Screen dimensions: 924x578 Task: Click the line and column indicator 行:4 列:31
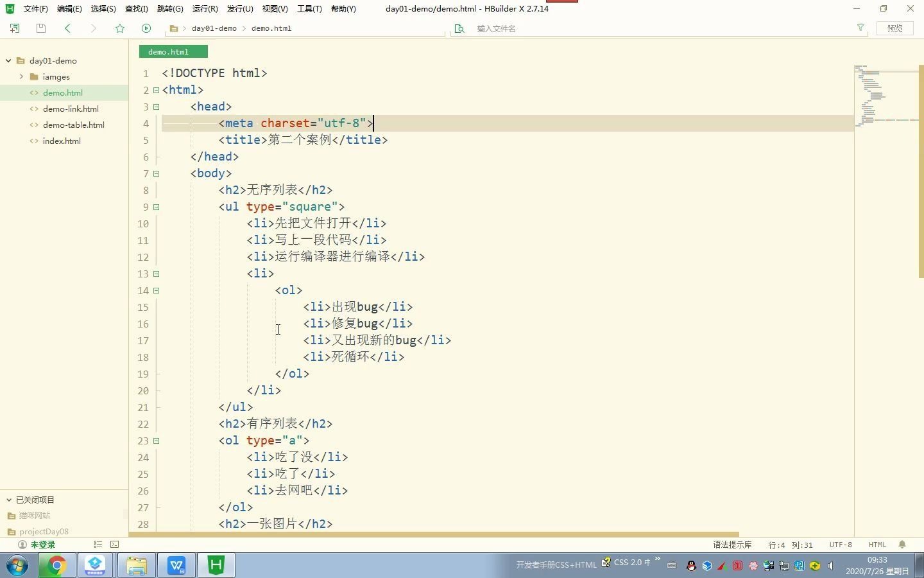(791, 545)
